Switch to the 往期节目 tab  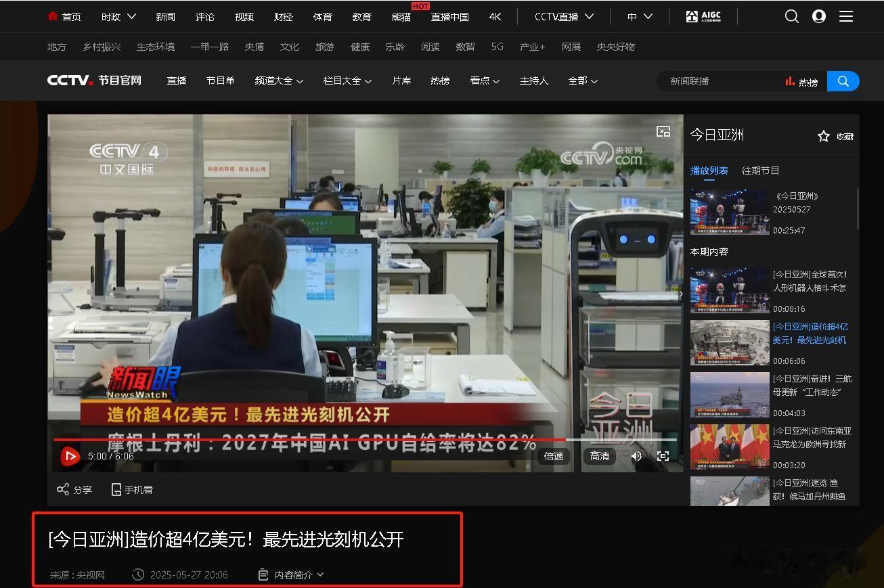761,171
